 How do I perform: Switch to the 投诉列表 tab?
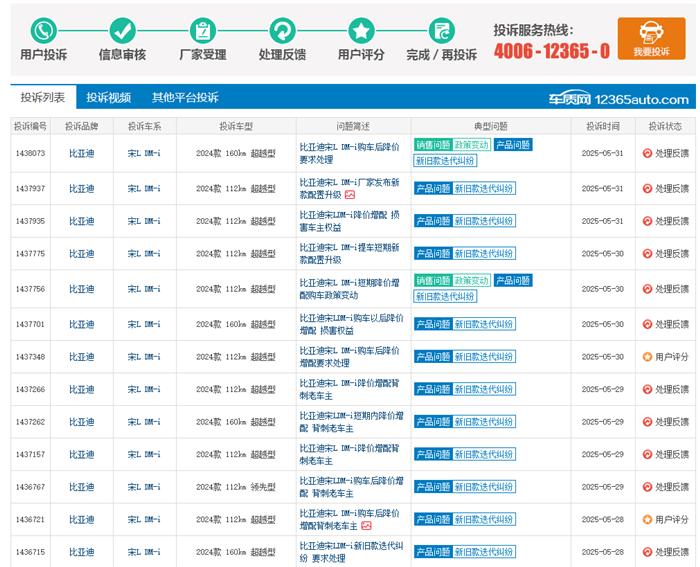(x=43, y=97)
